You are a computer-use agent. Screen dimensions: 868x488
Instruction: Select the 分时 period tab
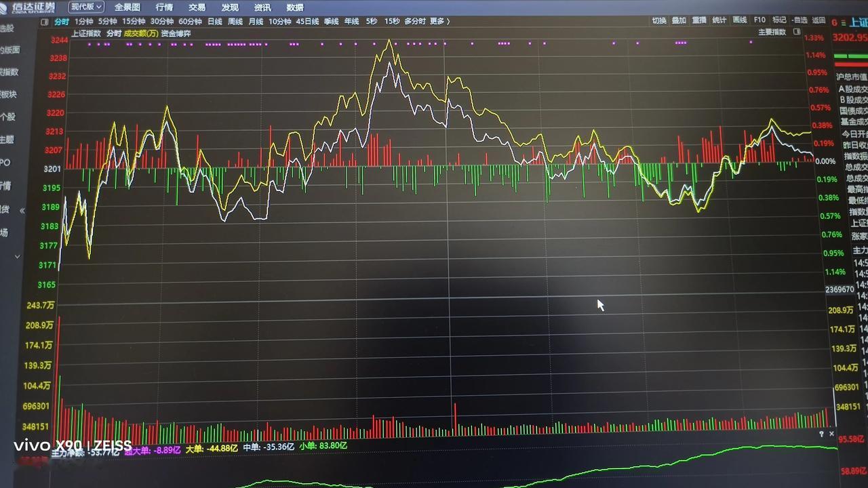click(62, 22)
